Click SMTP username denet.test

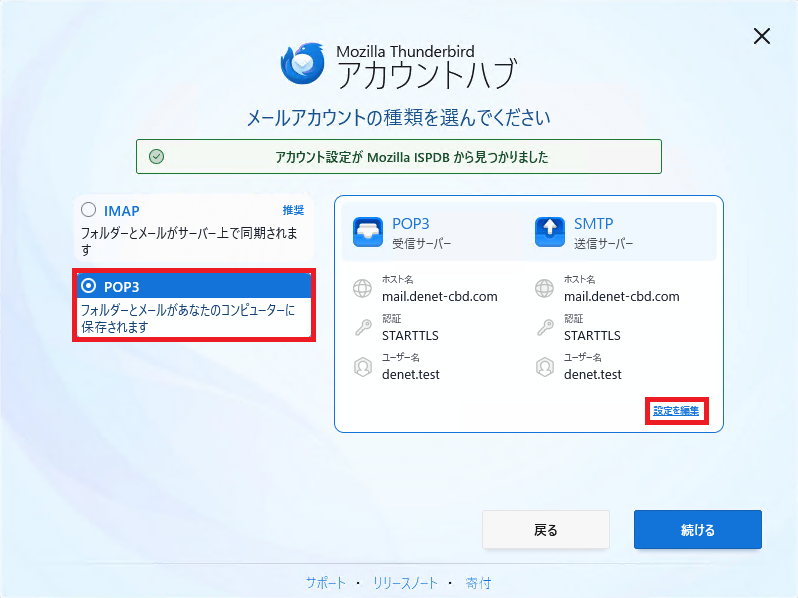[x=593, y=375]
